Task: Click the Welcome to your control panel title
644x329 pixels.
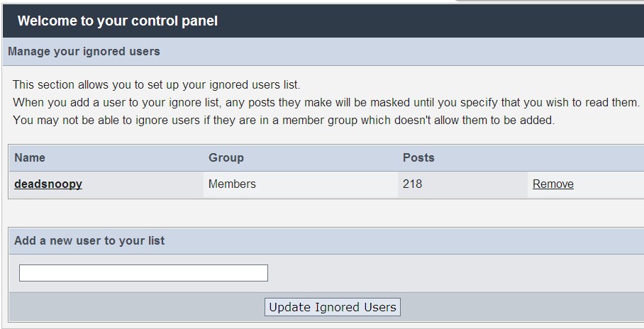Action: pyautogui.click(x=118, y=21)
